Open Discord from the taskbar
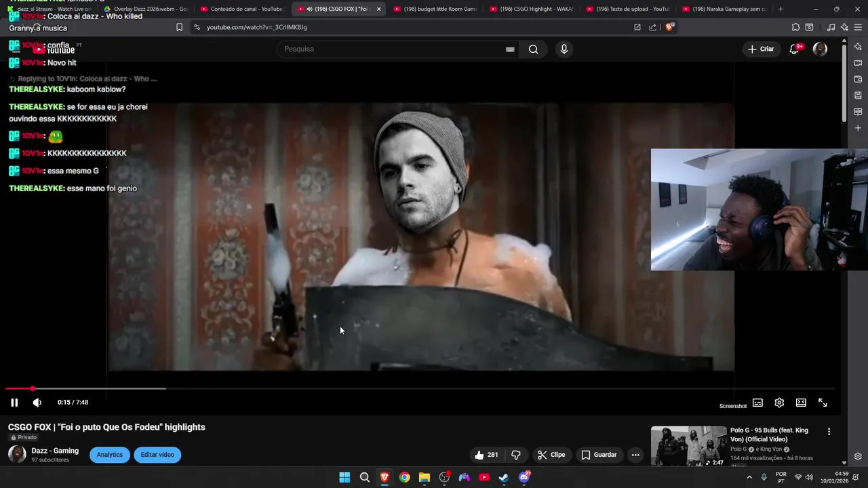This screenshot has width=868, height=488. [524, 477]
